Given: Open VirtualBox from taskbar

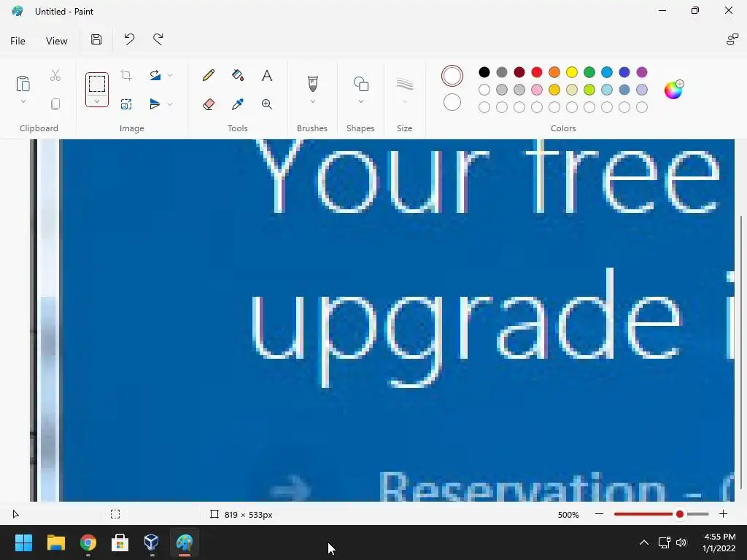Looking at the screenshot, I should [x=152, y=542].
